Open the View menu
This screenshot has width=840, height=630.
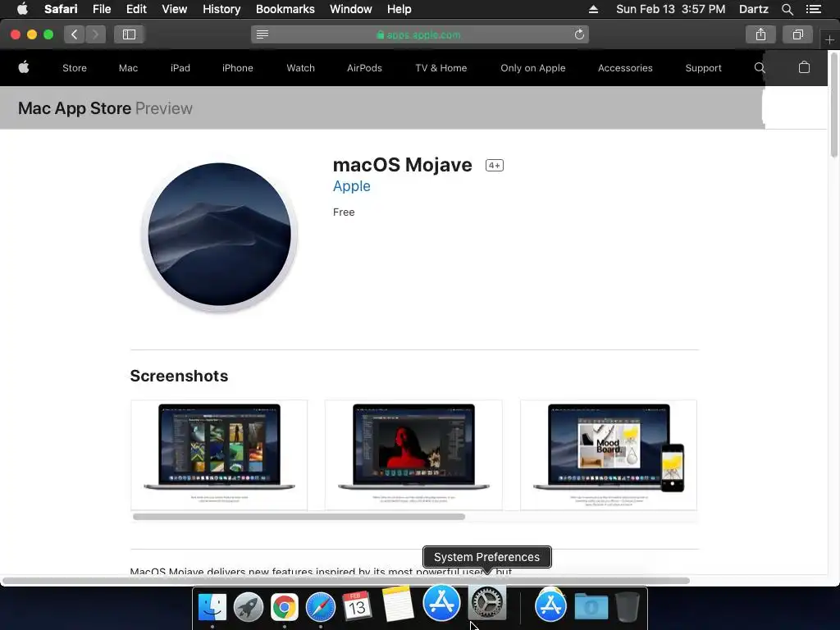coord(175,9)
